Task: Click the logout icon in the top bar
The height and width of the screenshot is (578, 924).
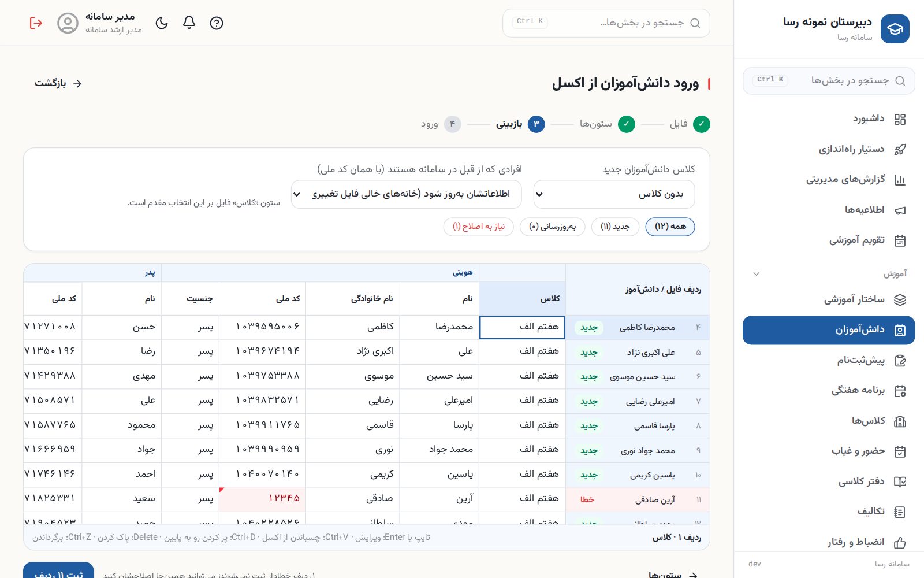Action: point(36,23)
